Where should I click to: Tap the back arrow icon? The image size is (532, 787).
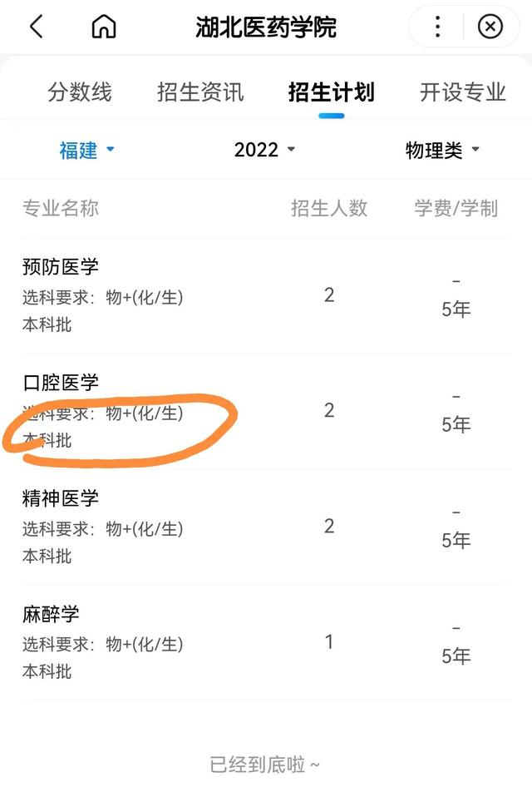click(x=33, y=26)
